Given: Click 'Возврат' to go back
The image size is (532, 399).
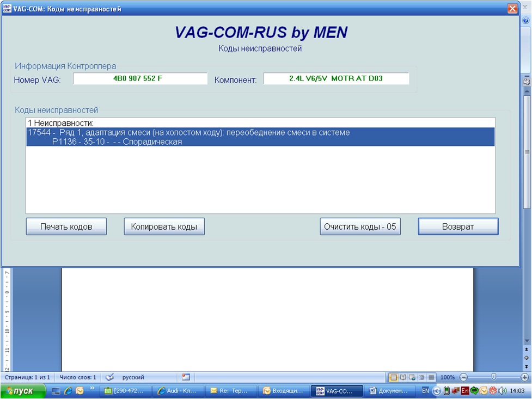Looking at the screenshot, I should (458, 226).
